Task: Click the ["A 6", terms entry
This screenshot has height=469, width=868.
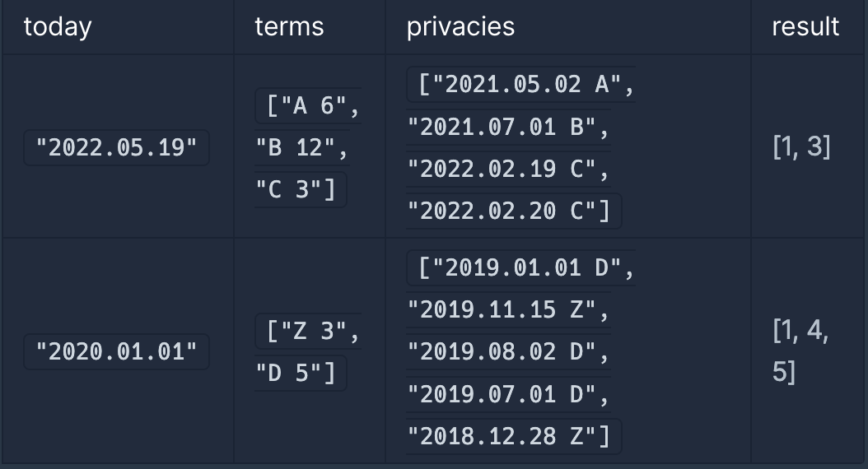Action: tap(308, 105)
